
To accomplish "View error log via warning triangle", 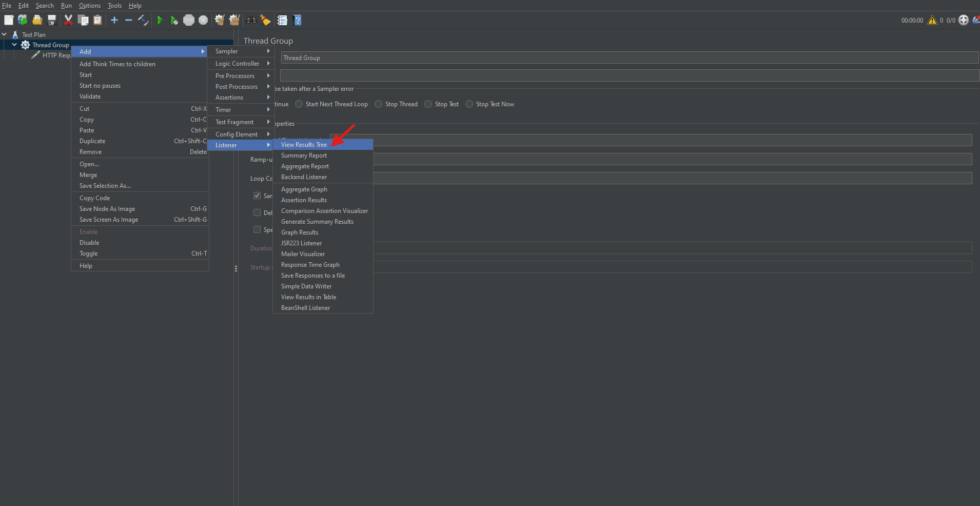I will (x=931, y=21).
